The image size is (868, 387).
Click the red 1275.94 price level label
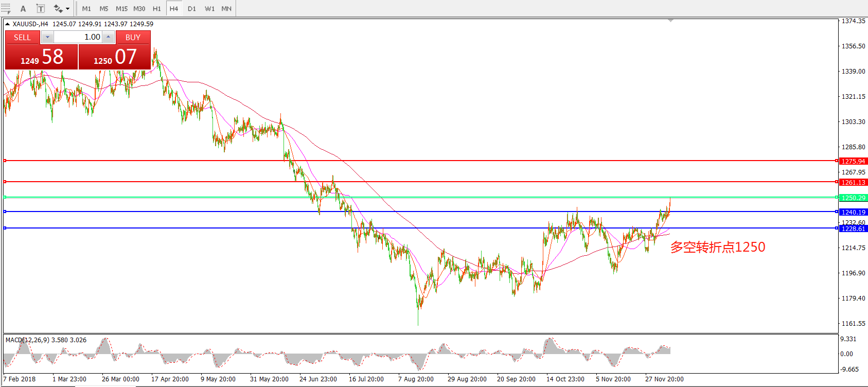(x=853, y=161)
